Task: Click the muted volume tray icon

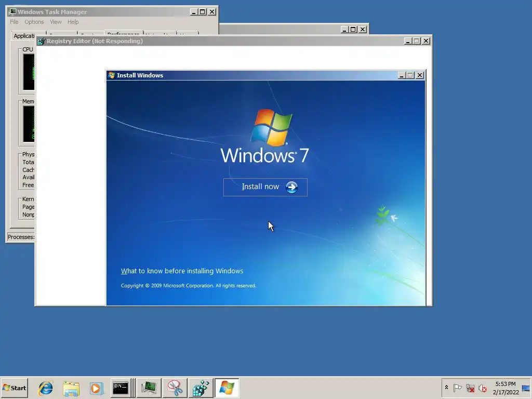Action: tap(483, 388)
